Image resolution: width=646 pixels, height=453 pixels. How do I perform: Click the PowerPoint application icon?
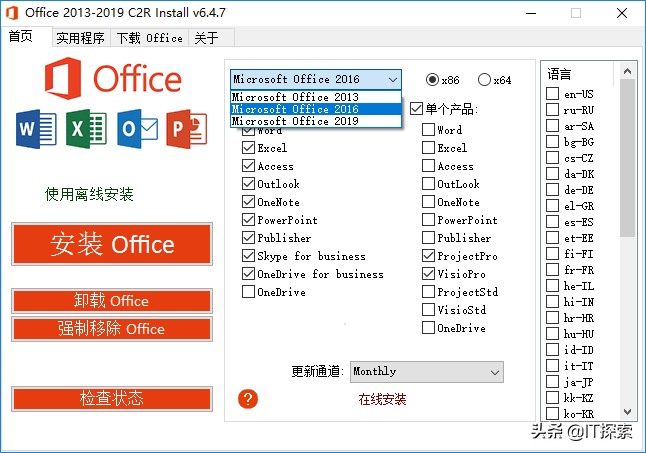[x=187, y=129]
